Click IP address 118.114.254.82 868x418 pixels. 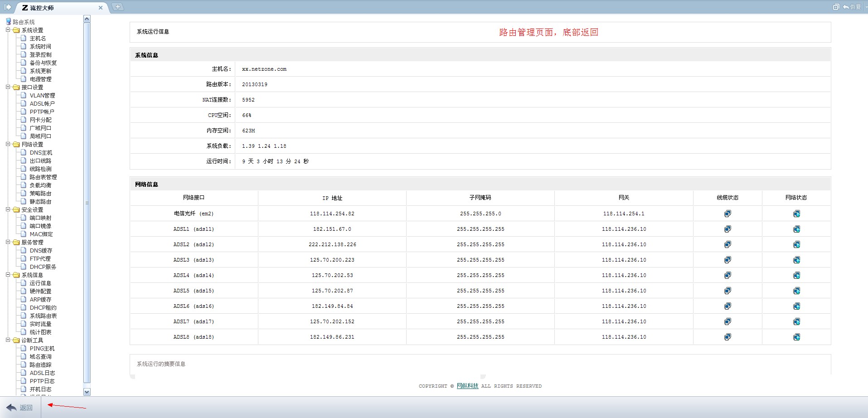tap(332, 214)
